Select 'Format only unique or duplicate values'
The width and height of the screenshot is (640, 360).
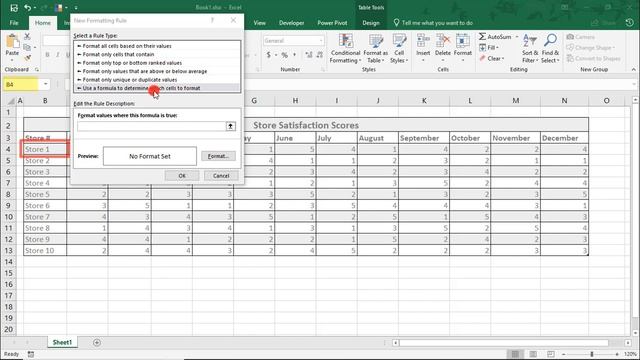(x=157, y=80)
